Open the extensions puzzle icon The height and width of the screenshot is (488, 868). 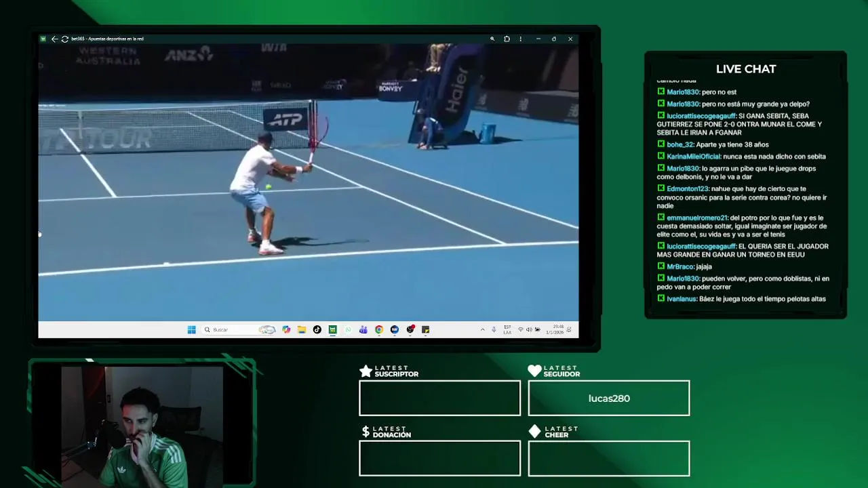(507, 39)
